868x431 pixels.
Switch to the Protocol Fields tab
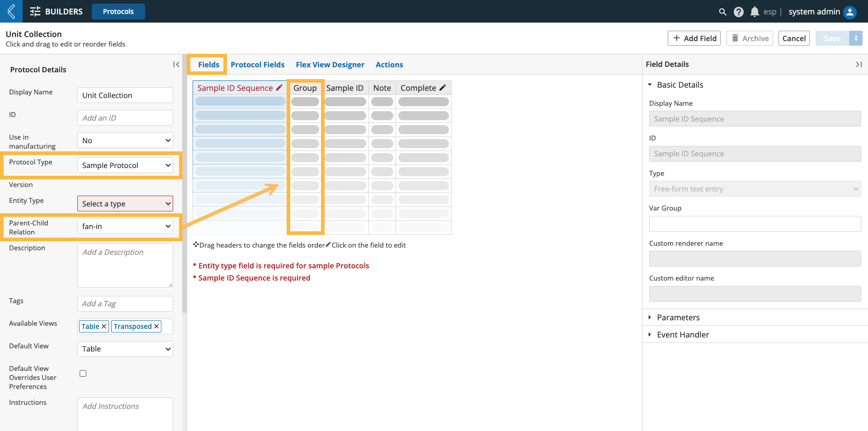click(x=258, y=65)
